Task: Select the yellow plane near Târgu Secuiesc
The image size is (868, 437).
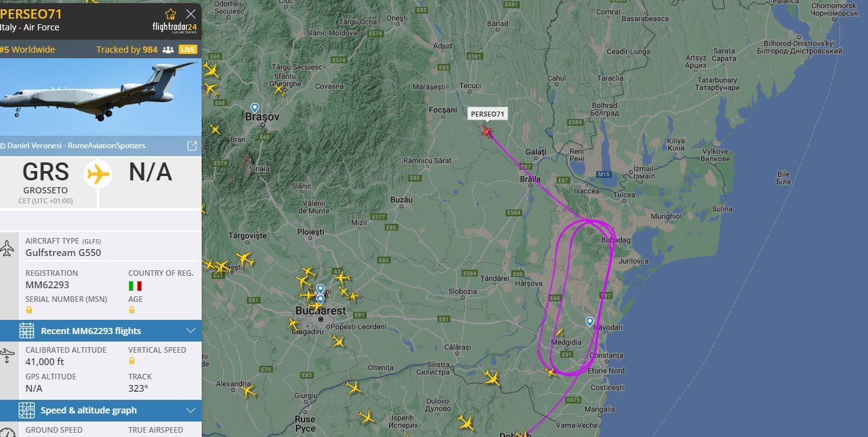Action: (279, 90)
